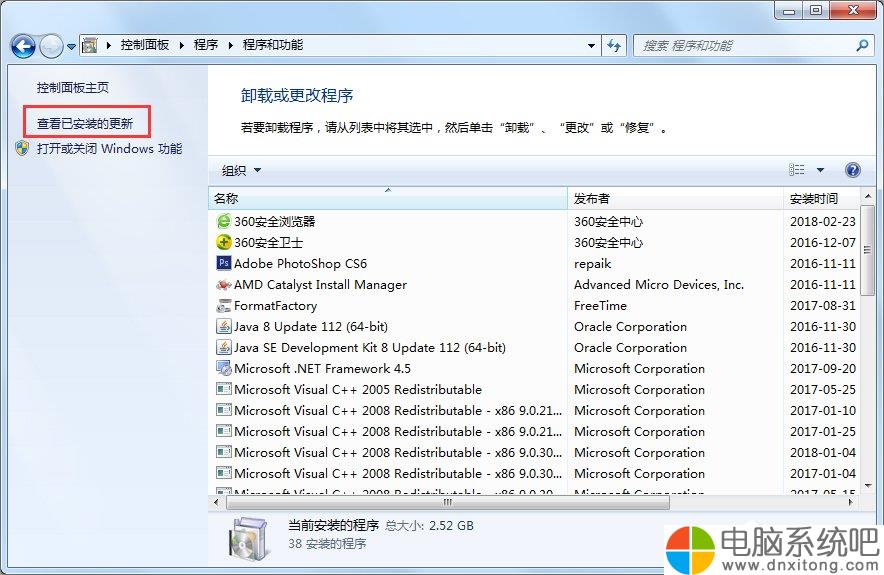Image resolution: width=884 pixels, height=575 pixels.
Task: Click horizontal scrollbar right arrow
Action: pyautogui.click(x=851, y=502)
